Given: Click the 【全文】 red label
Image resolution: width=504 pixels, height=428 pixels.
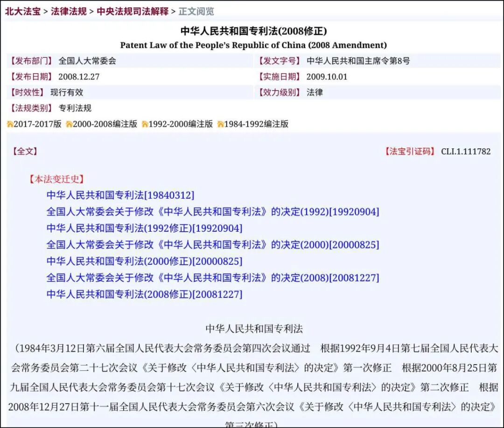Looking at the screenshot, I should [x=25, y=151].
